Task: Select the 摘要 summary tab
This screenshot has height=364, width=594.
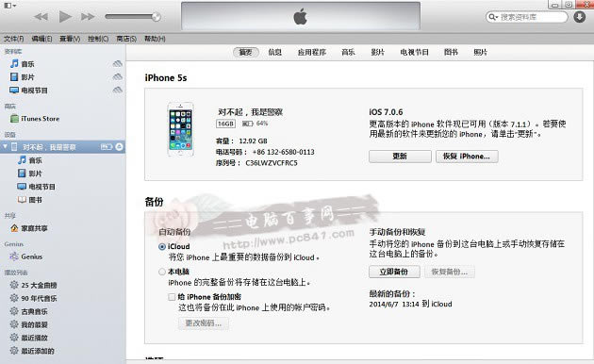Action: tap(246, 52)
